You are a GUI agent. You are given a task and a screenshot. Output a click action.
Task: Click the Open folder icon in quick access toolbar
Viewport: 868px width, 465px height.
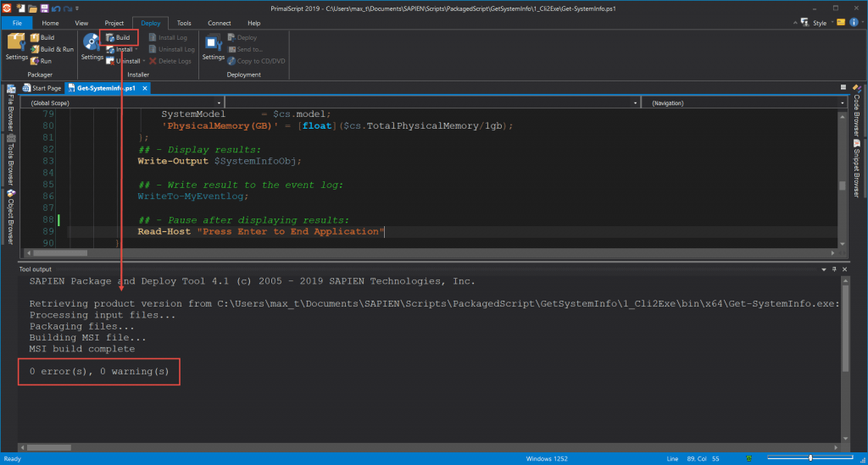point(33,8)
